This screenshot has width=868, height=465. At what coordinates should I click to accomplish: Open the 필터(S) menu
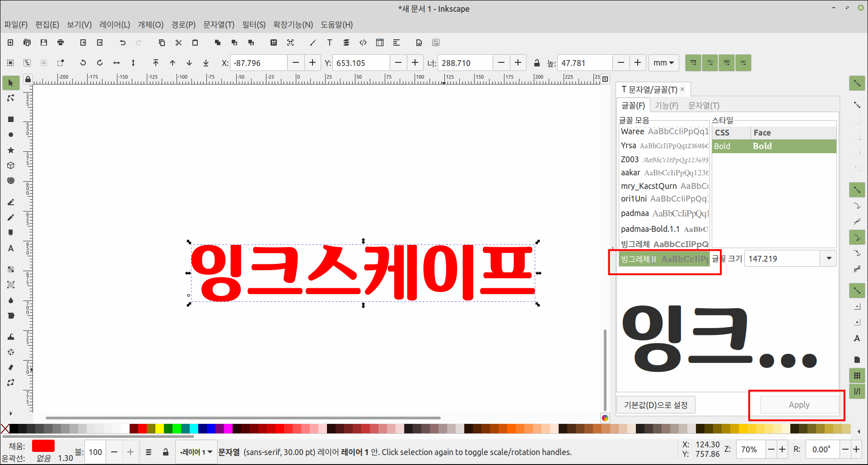pyautogui.click(x=253, y=25)
